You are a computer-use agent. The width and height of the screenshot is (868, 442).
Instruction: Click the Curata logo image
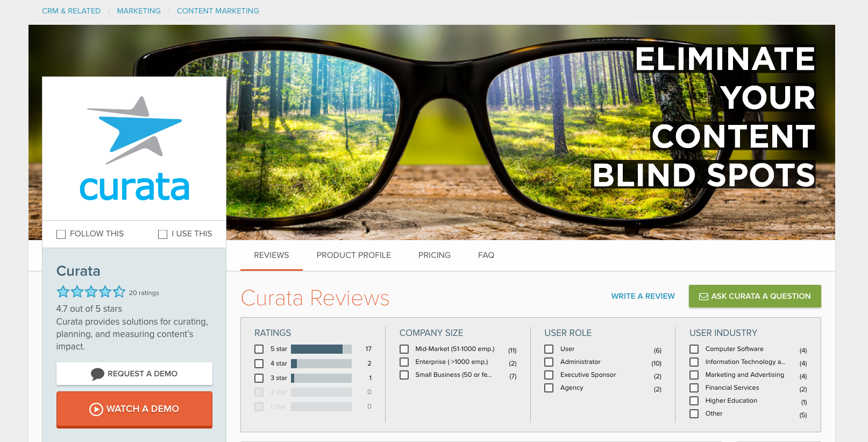[x=134, y=149]
